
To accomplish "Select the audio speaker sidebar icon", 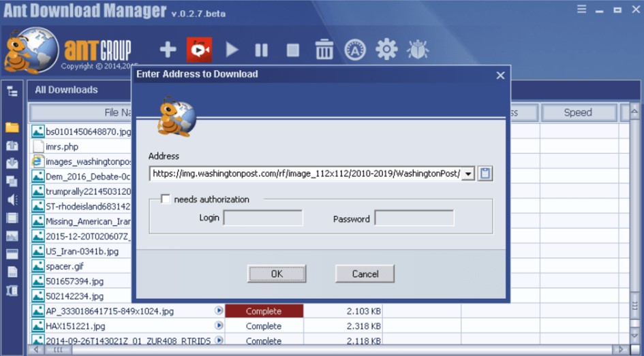I will (x=12, y=199).
